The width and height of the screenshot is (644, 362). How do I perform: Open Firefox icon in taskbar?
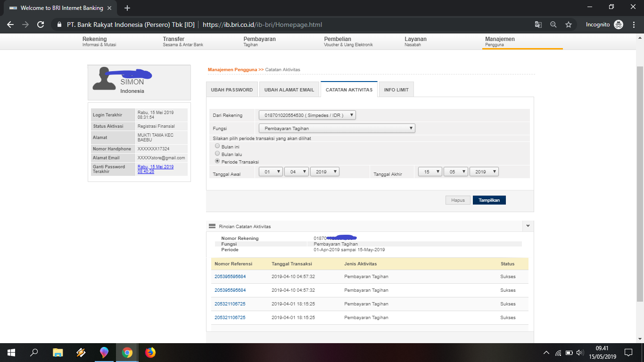coord(150,352)
